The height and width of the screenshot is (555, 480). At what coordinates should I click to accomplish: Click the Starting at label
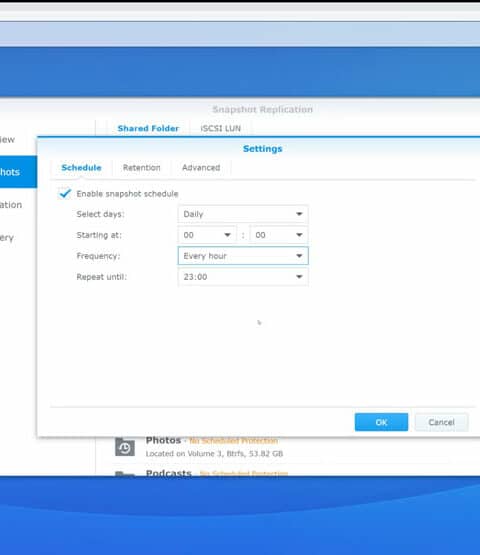click(99, 235)
